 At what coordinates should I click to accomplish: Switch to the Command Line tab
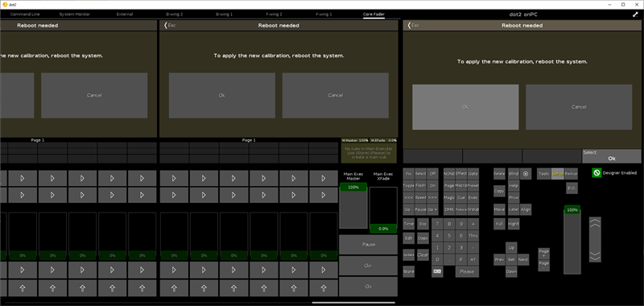[25, 14]
